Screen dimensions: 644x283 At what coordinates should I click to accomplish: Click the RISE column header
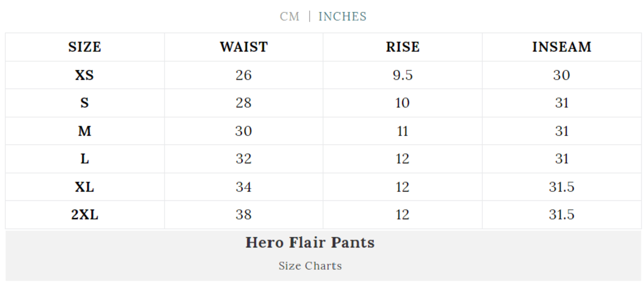pyautogui.click(x=402, y=47)
